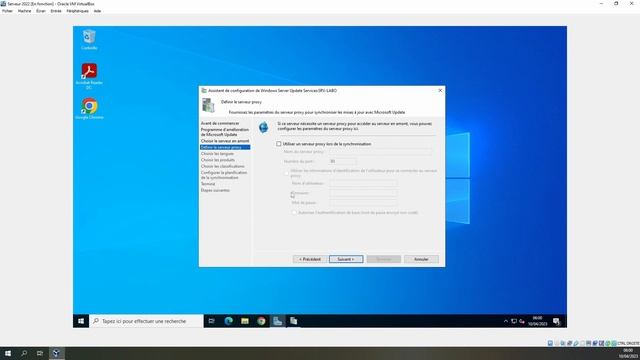Click the host Windows Start button

(x=8, y=353)
